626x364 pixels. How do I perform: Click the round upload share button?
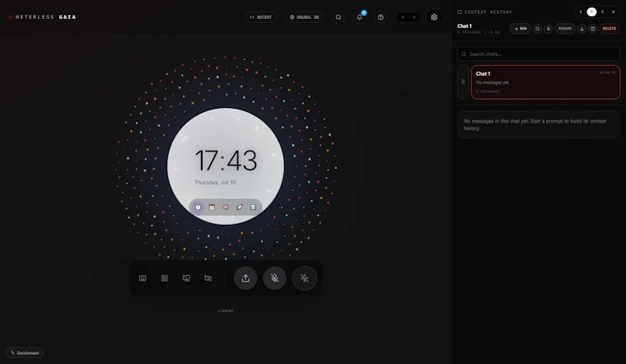(x=245, y=278)
